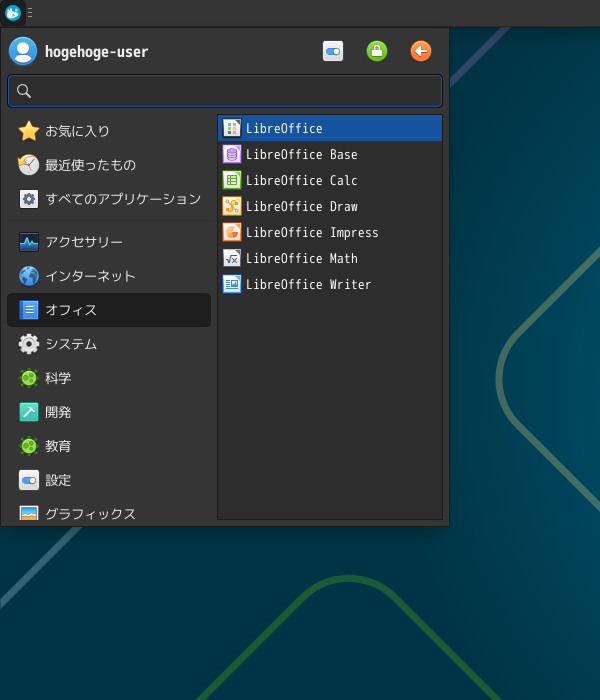Launch LibreOffice Base
Viewport: 600px width, 700px height.
[301, 155]
